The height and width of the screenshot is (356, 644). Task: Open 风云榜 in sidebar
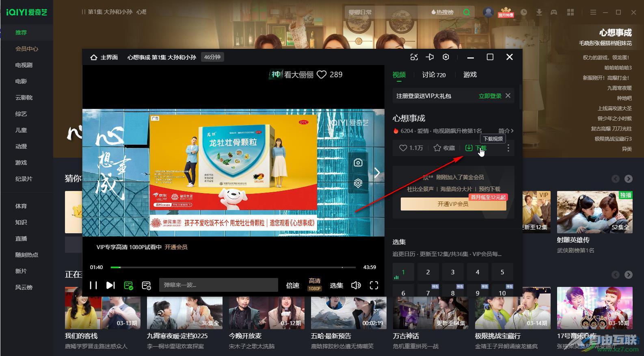(24, 287)
